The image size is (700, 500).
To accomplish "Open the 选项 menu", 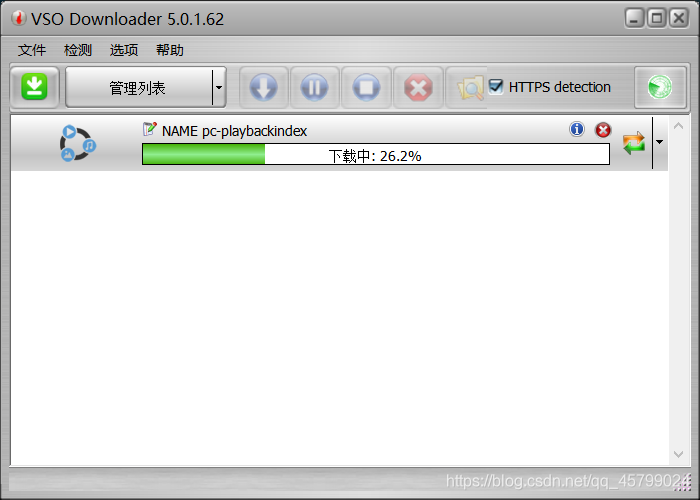I will 124,50.
